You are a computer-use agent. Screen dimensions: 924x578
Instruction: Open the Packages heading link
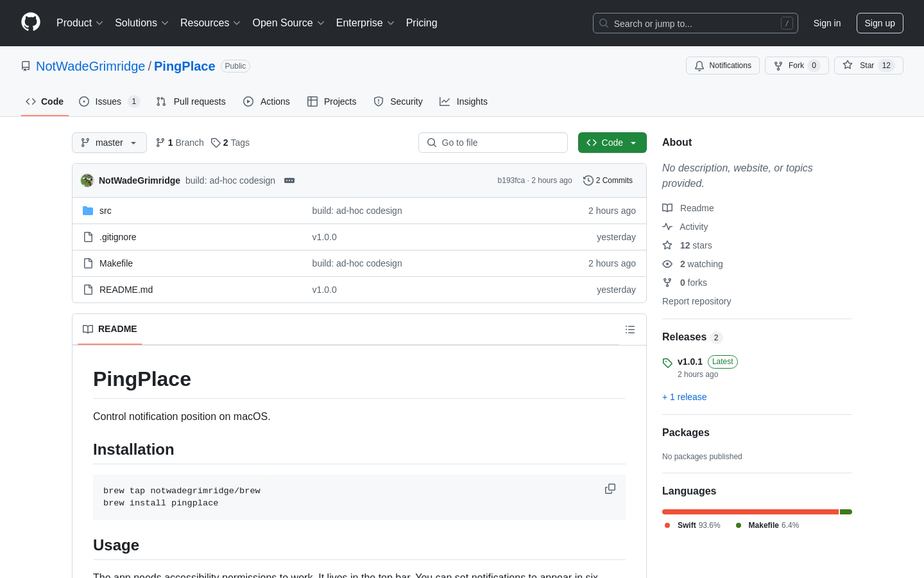[686, 433]
